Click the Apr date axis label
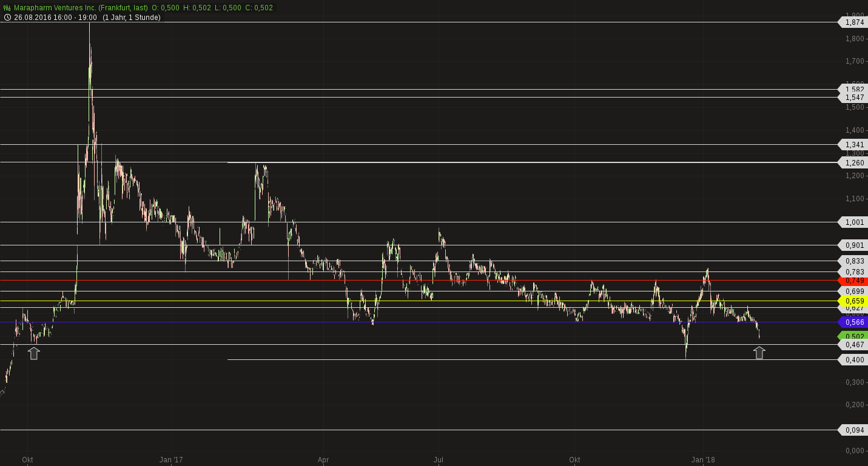 point(323,460)
